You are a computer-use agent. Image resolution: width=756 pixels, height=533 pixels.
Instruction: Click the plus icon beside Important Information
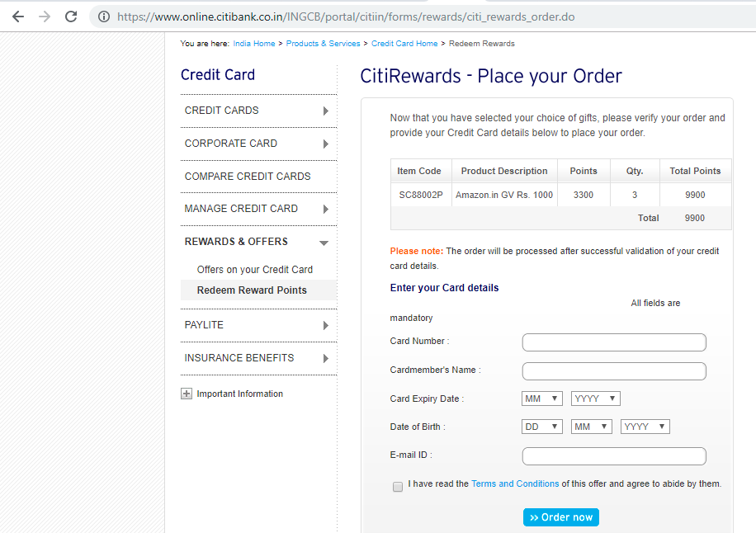(x=186, y=394)
